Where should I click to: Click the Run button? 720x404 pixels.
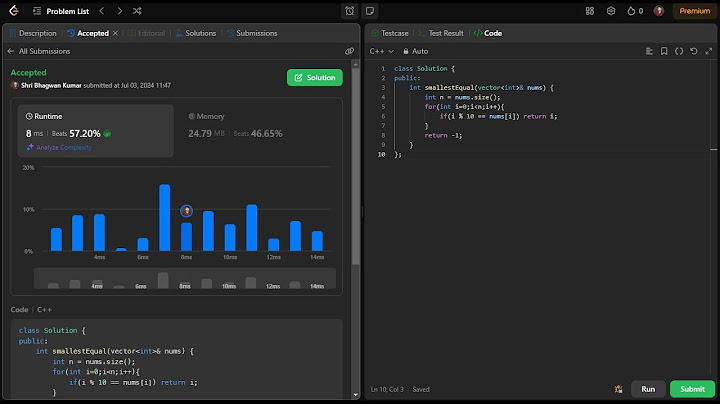648,389
